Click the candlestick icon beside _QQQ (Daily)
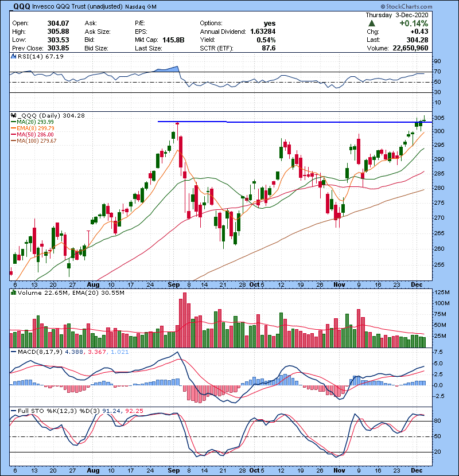The image size is (459, 476). pyautogui.click(x=13, y=115)
